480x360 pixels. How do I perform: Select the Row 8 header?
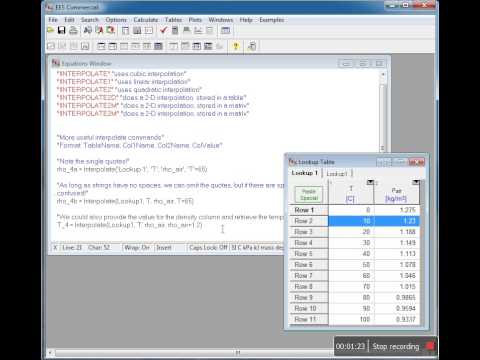[308, 287]
